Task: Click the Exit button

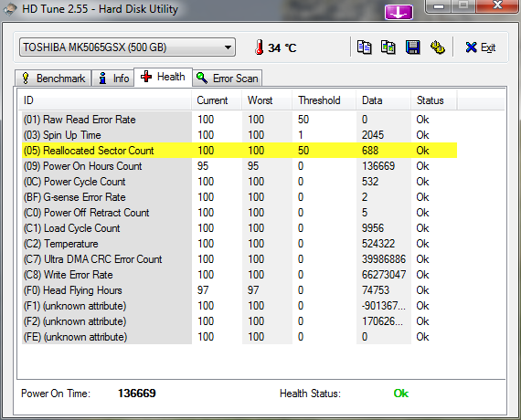Action: click(481, 47)
